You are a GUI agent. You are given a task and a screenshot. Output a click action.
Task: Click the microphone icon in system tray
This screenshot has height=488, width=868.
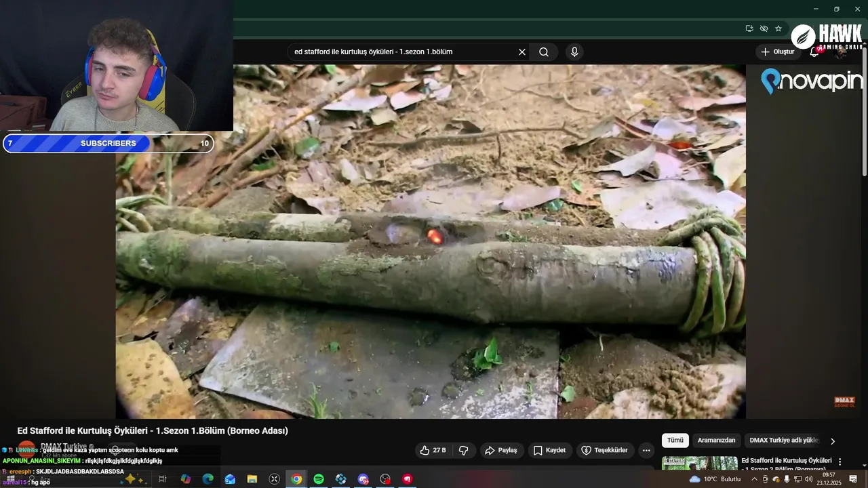[x=787, y=479]
